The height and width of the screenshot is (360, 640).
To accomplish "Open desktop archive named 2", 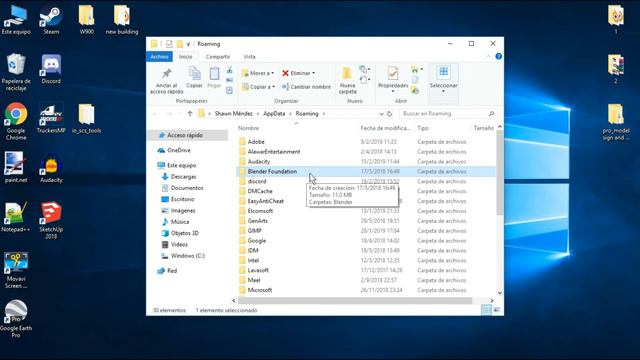I will (616, 69).
